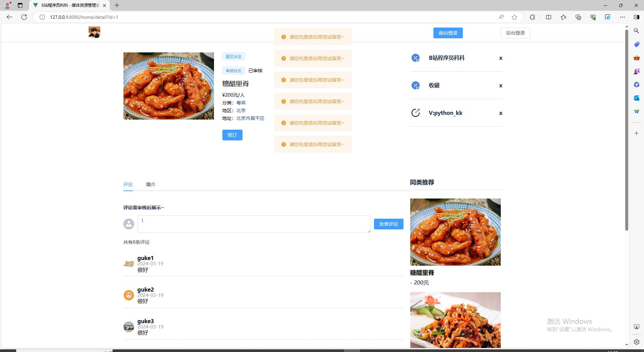Switch to the 评论 tab

click(x=128, y=184)
